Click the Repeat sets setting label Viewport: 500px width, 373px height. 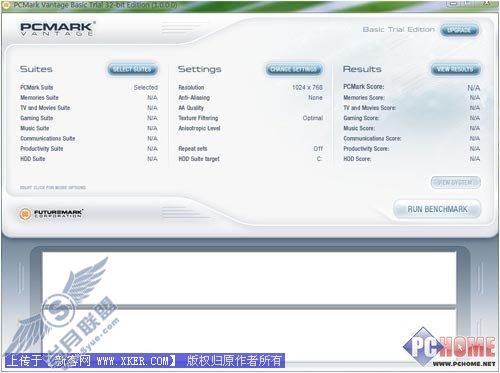coord(193,149)
